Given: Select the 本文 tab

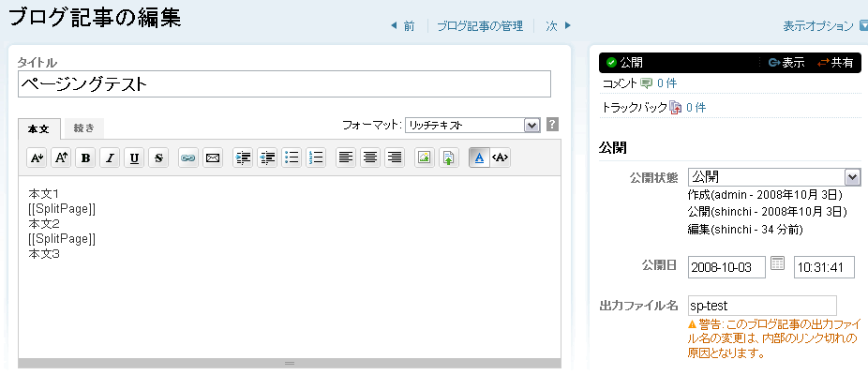Looking at the screenshot, I should coord(38,129).
